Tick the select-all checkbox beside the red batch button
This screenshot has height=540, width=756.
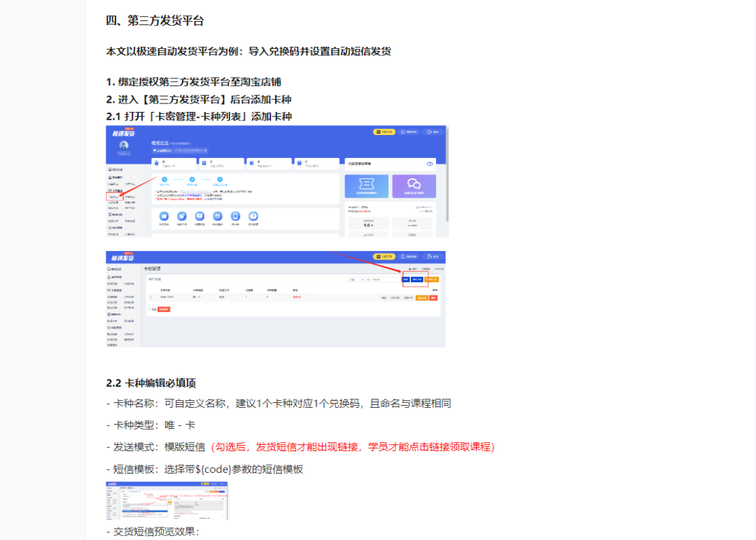click(150, 309)
